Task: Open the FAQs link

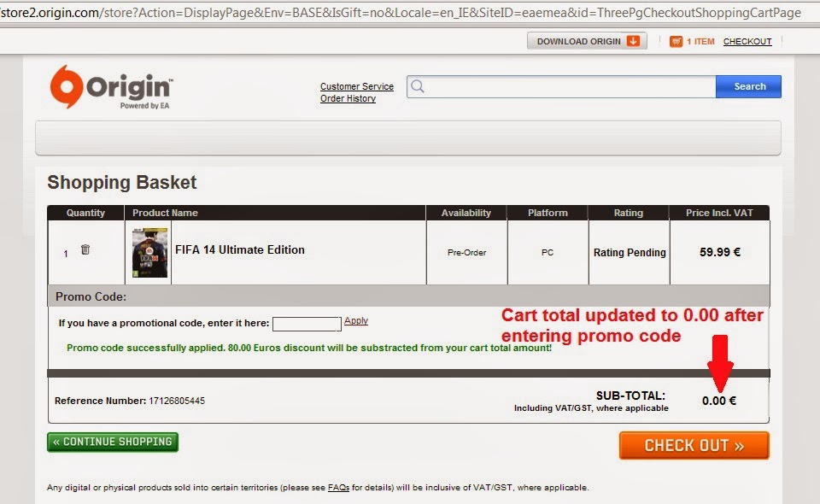Action: tap(338, 487)
